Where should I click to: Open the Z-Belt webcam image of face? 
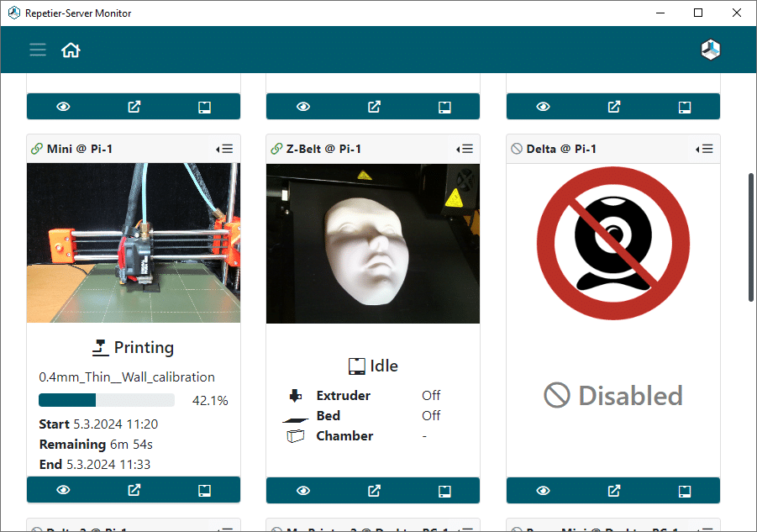pos(373,244)
